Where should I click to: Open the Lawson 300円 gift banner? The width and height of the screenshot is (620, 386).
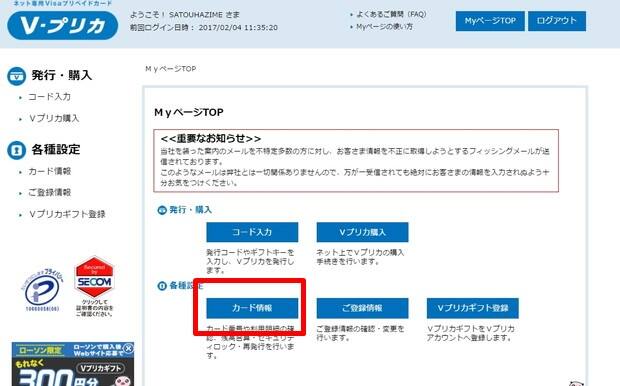click(x=73, y=364)
